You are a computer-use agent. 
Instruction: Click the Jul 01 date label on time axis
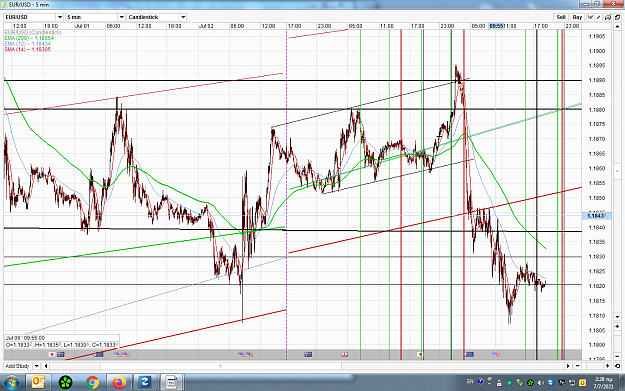(x=82, y=26)
